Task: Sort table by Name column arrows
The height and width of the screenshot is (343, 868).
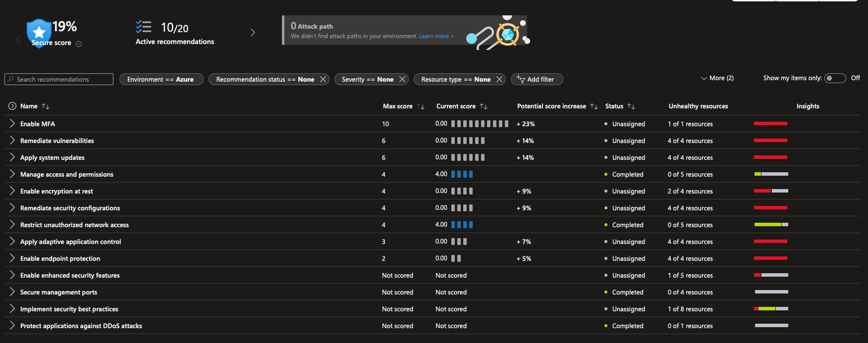Action: pos(46,106)
